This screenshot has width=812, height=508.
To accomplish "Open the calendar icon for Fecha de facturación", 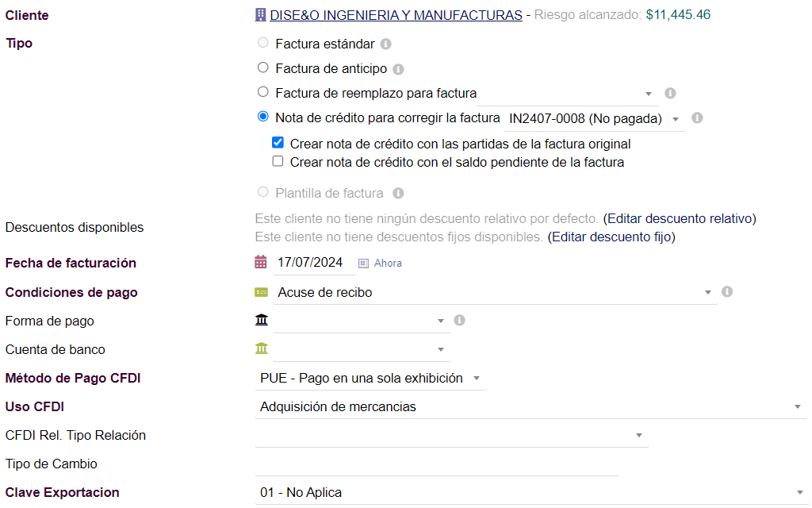I will (261, 262).
